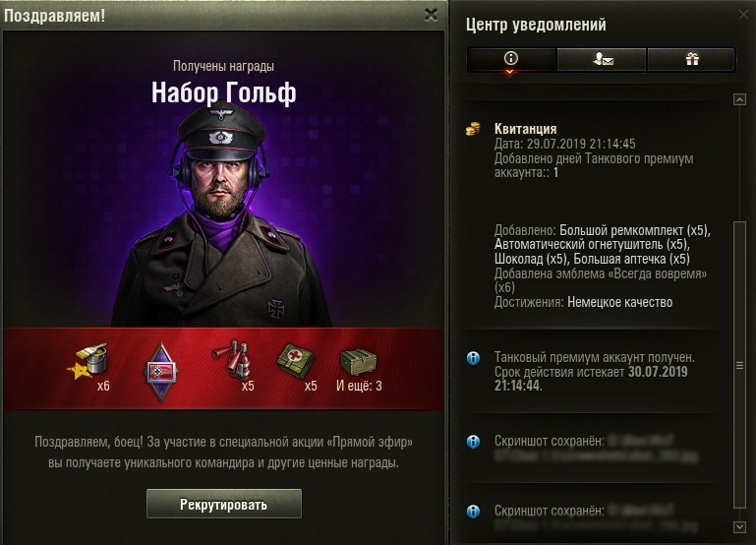Image resolution: width=756 pixels, height=545 pixels.
Task: Click the blue info icon beside premium account message
Action: coord(474,358)
